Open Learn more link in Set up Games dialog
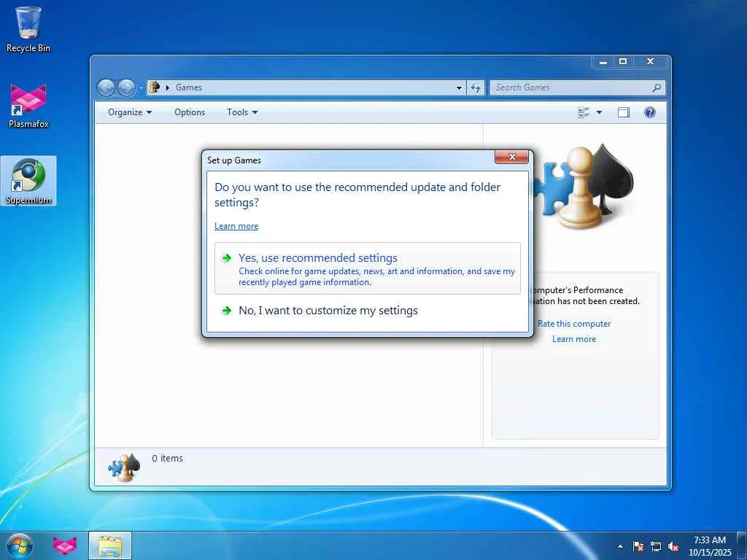This screenshot has height=560, width=747. tap(236, 226)
